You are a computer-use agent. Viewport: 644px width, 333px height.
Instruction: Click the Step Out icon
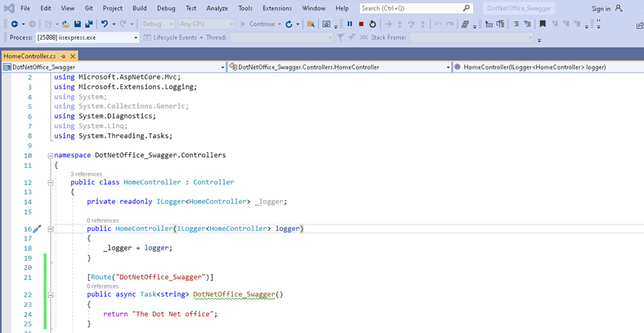(x=423, y=24)
